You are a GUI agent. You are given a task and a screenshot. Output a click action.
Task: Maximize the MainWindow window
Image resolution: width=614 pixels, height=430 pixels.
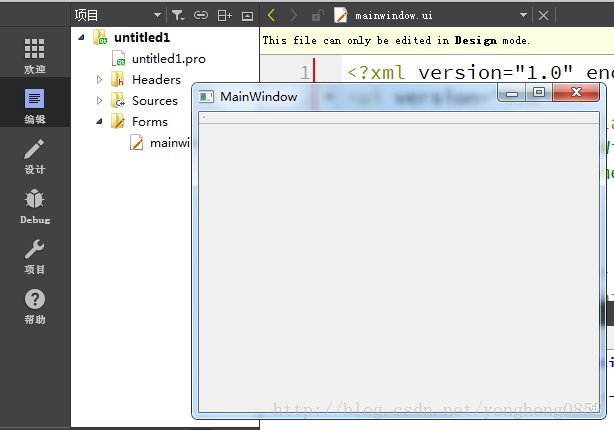[x=539, y=92]
